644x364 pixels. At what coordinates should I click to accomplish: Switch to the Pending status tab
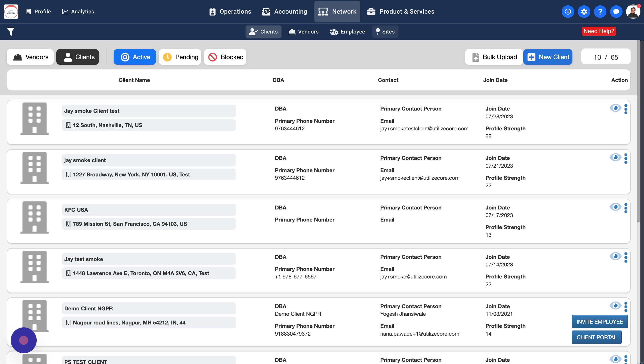pos(180,57)
